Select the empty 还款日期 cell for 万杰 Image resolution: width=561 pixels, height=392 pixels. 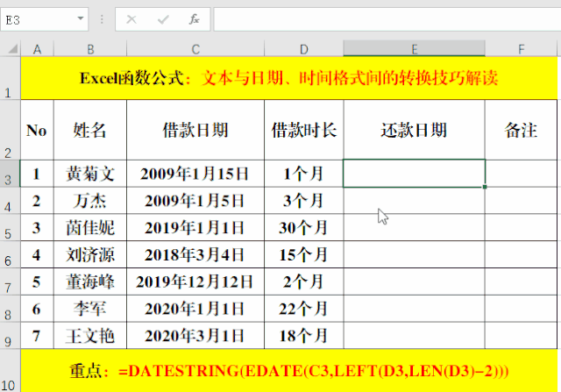(x=414, y=201)
